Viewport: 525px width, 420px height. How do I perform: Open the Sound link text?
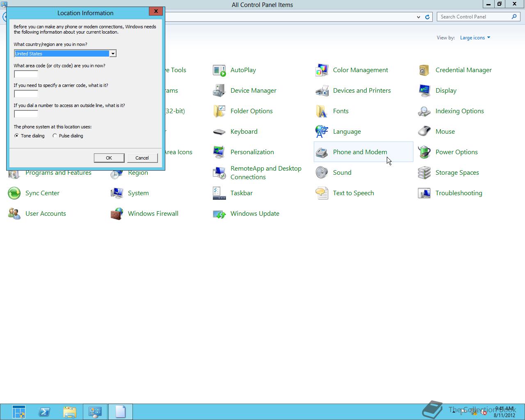click(342, 173)
